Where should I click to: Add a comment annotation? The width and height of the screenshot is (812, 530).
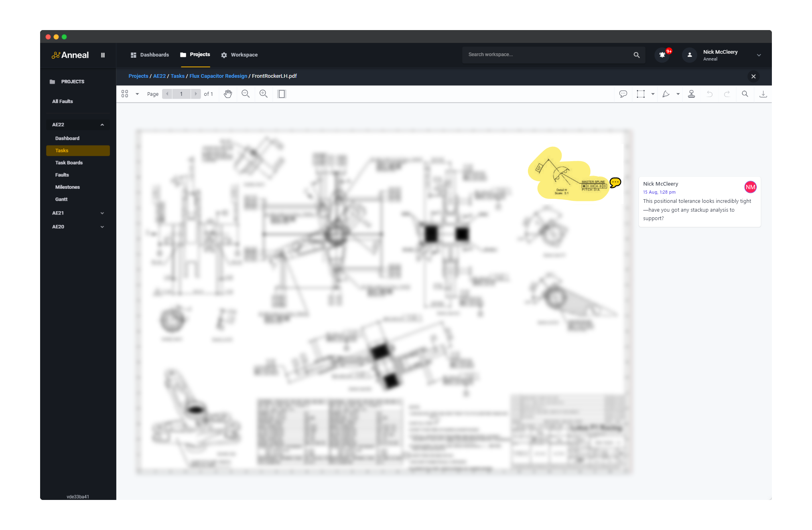(623, 94)
